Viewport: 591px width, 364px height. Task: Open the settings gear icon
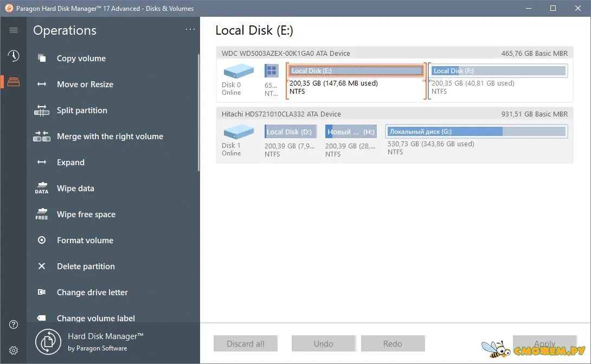coord(14,350)
